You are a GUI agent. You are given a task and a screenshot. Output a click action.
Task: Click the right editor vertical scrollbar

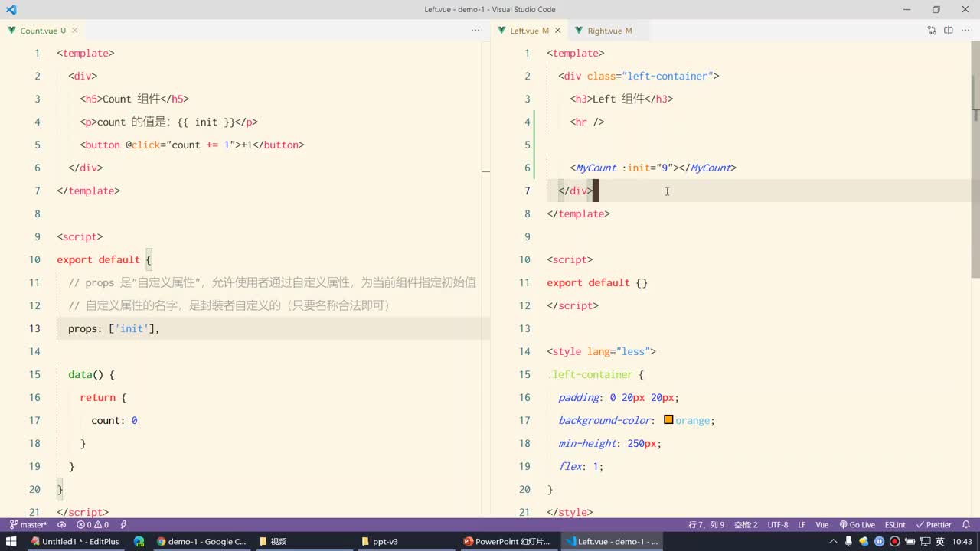975,161
